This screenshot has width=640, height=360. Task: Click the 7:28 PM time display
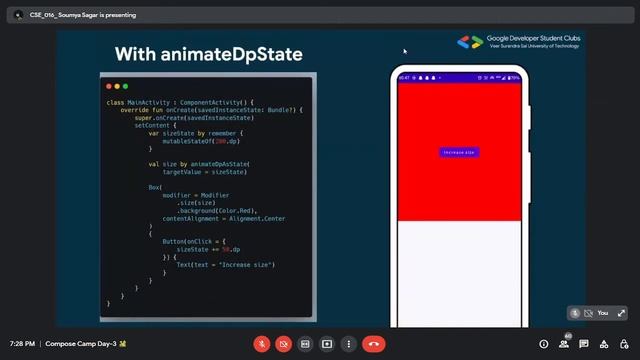[22, 344]
